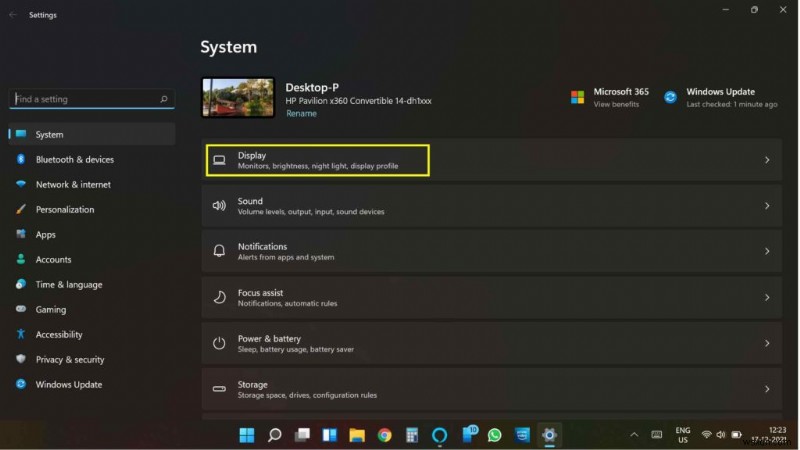Image resolution: width=800 pixels, height=450 pixels.
Task: Click the search magnifier in Find a setting
Action: click(164, 99)
